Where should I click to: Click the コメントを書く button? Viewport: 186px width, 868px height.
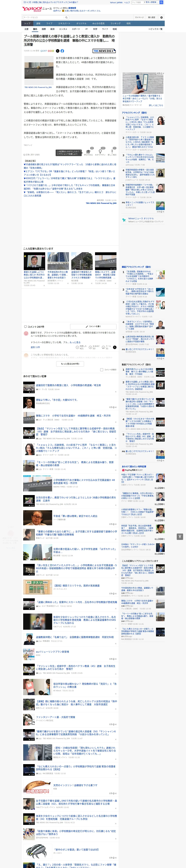(93, 327)
